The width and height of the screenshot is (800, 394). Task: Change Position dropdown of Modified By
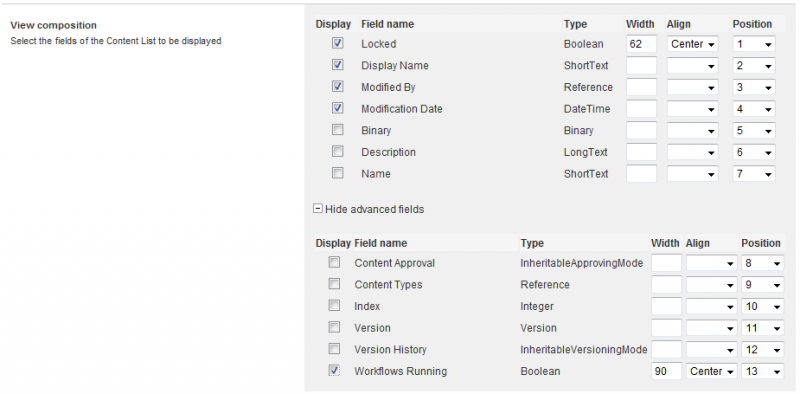[x=754, y=87]
